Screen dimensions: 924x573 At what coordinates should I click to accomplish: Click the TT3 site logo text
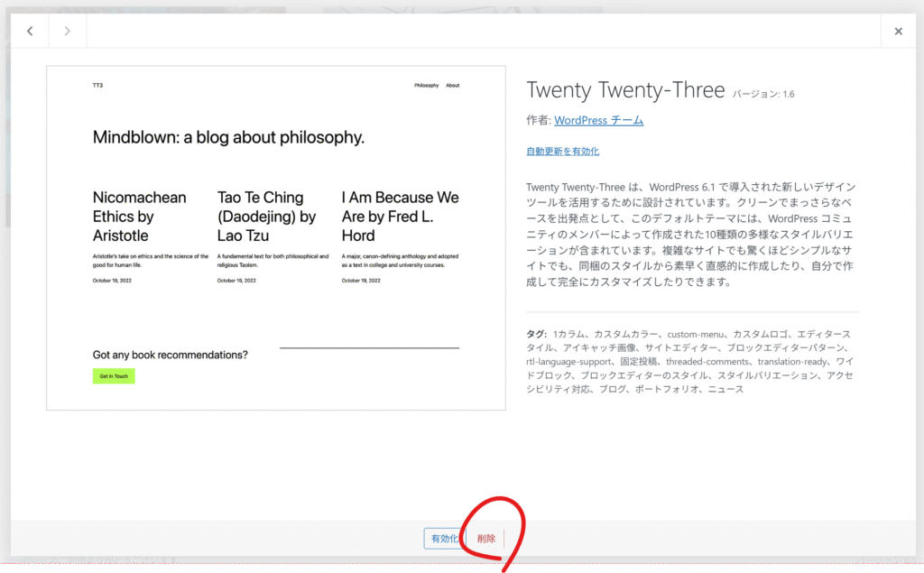[97, 86]
